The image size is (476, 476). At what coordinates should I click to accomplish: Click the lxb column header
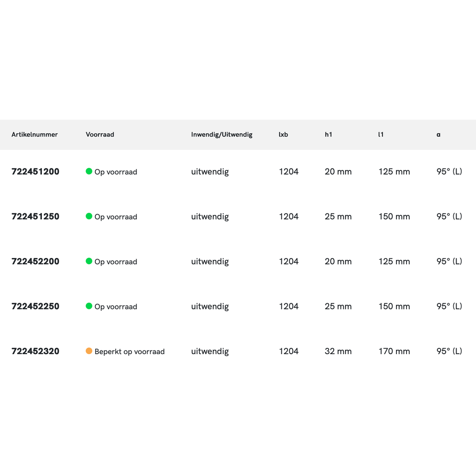point(283,135)
